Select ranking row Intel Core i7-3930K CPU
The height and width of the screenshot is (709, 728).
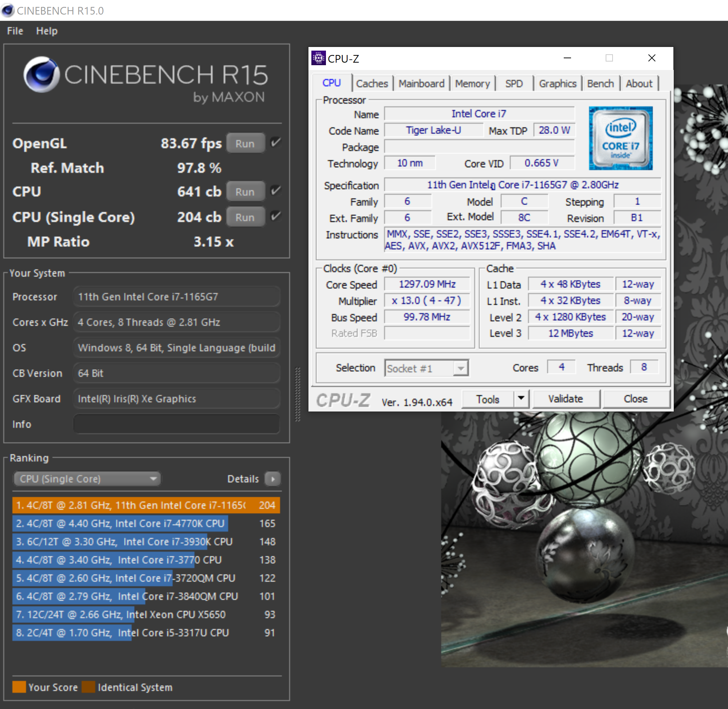click(146, 542)
